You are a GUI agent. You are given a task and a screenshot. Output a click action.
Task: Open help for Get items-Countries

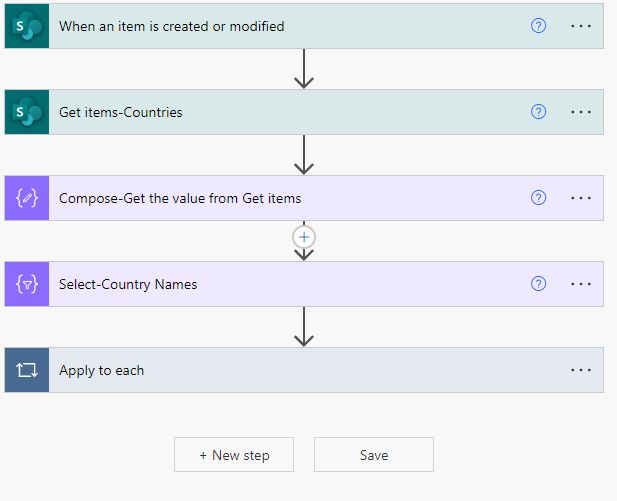click(x=538, y=112)
